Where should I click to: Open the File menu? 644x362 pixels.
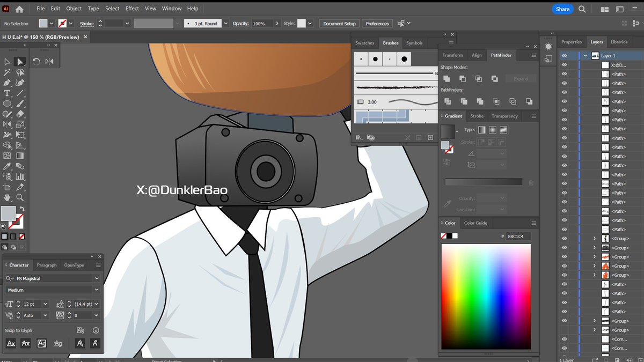click(41, 9)
